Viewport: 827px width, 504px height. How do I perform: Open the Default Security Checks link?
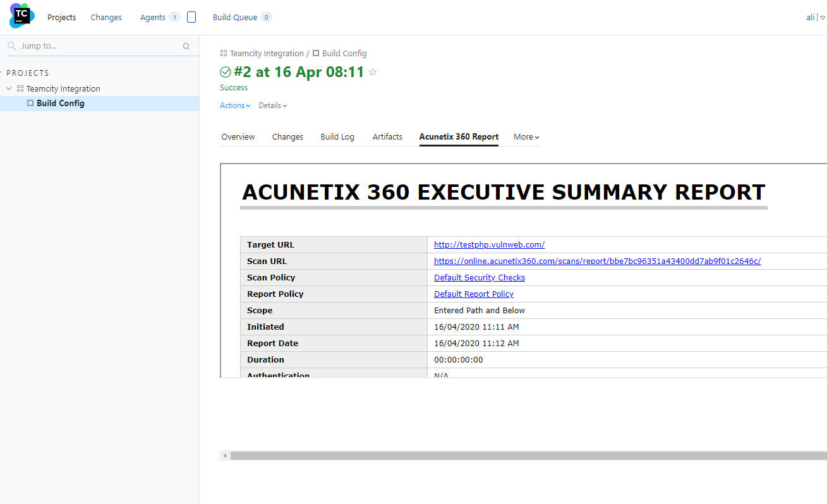pyautogui.click(x=480, y=278)
